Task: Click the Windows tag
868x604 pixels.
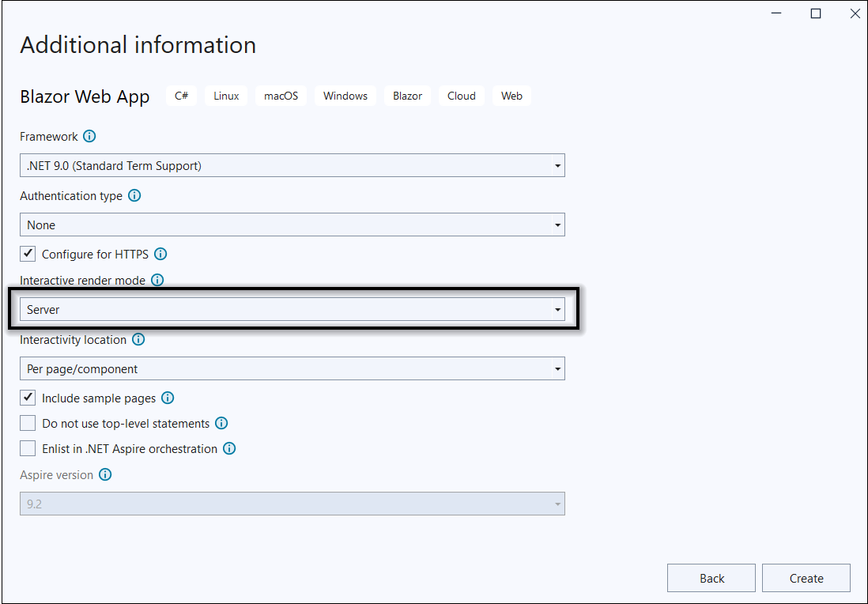Action: tap(345, 96)
